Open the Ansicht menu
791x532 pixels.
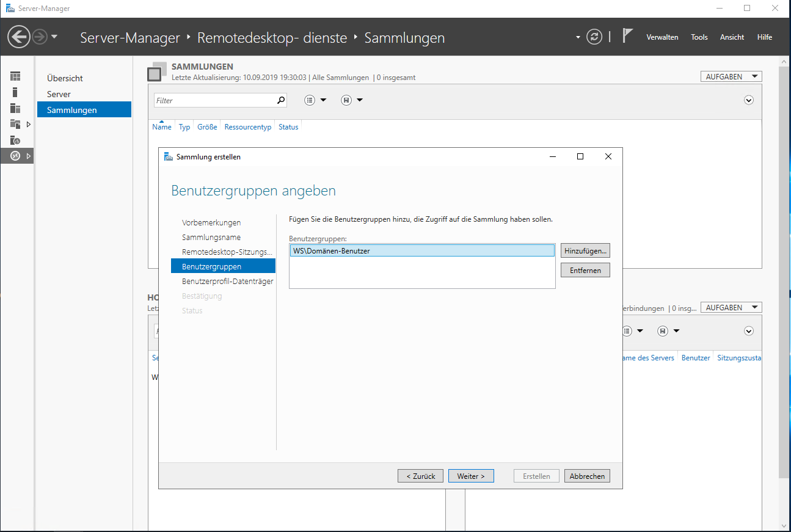732,37
